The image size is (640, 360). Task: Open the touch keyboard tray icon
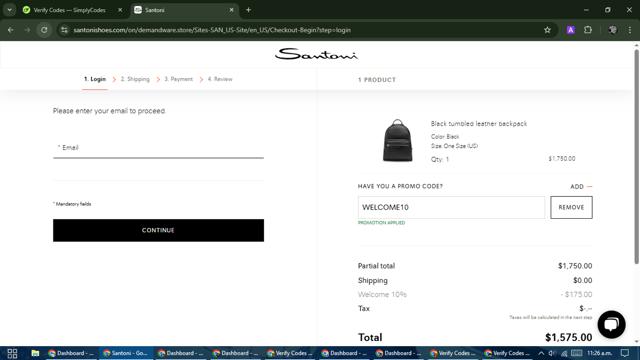576,353
